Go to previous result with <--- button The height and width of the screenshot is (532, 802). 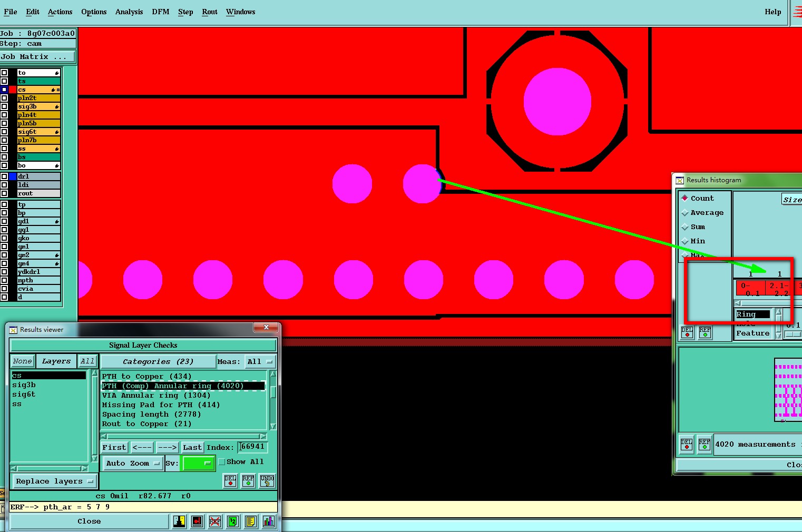coord(142,448)
